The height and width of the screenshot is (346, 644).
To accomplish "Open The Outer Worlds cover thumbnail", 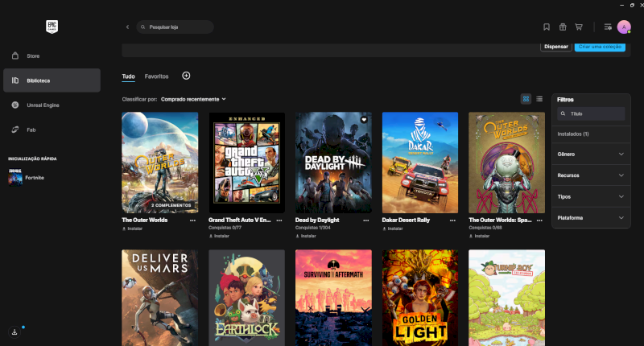I will tap(159, 163).
